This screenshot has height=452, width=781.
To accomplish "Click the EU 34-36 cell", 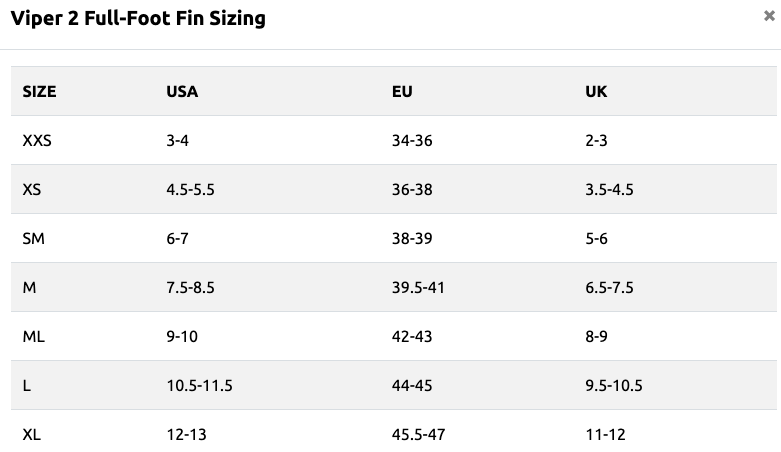I will [412, 141].
